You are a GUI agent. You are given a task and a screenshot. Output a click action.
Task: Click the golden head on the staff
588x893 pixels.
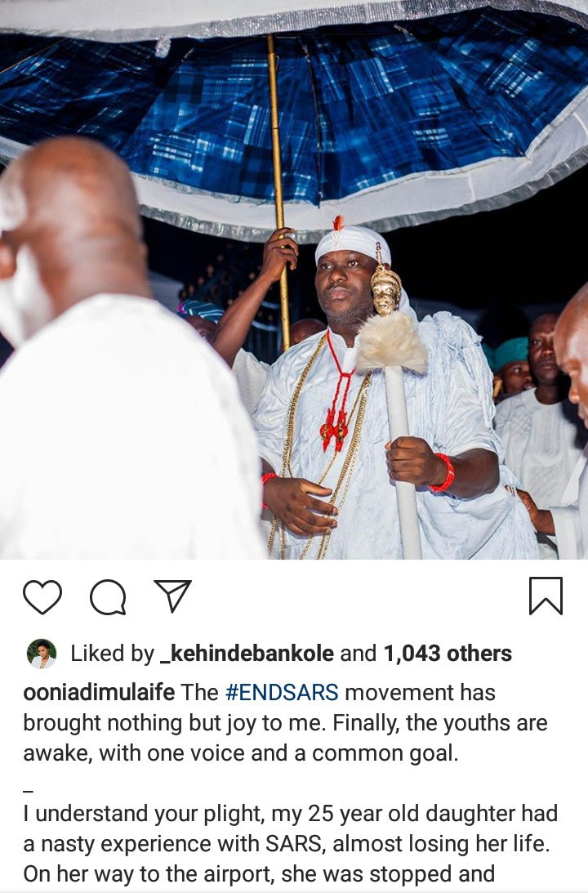click(386, 288)
